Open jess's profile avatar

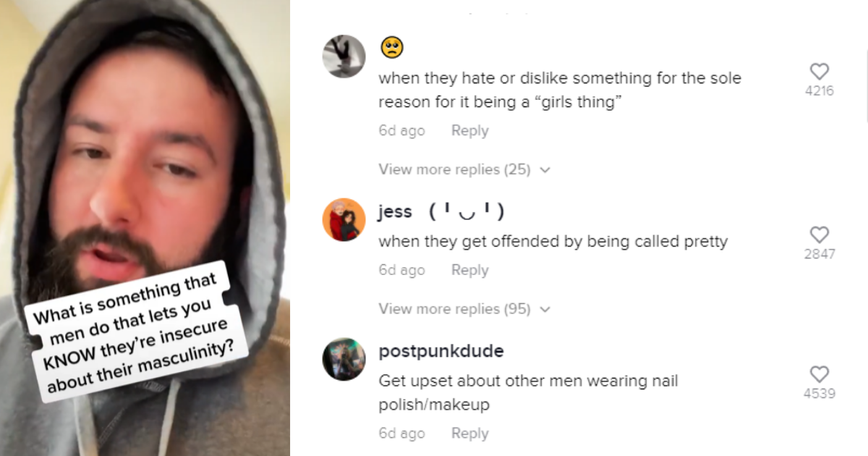[344, 219]
